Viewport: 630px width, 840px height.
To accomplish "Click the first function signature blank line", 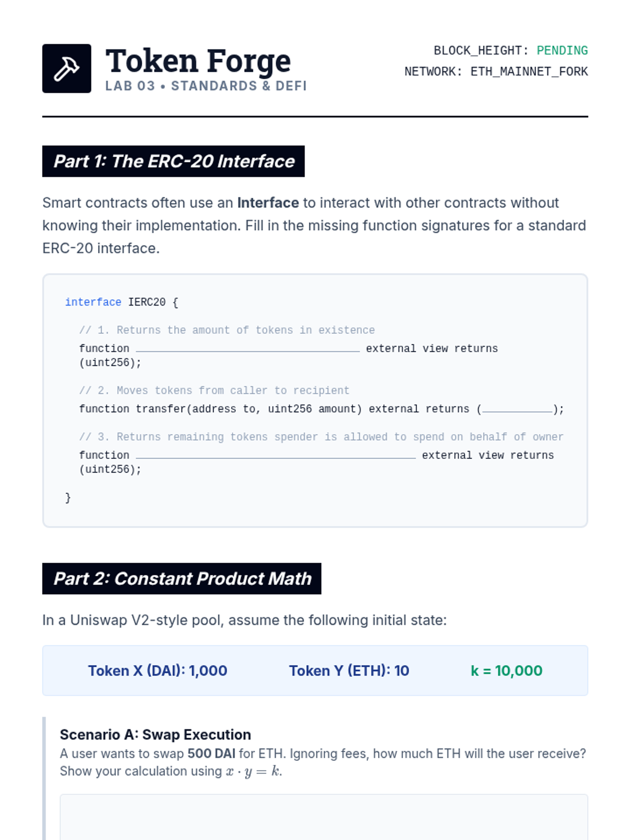I will pyautogui.click(x=248, y=349).
